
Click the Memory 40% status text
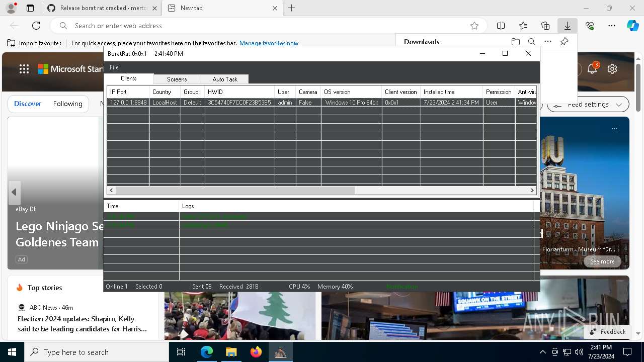[335, 287]
